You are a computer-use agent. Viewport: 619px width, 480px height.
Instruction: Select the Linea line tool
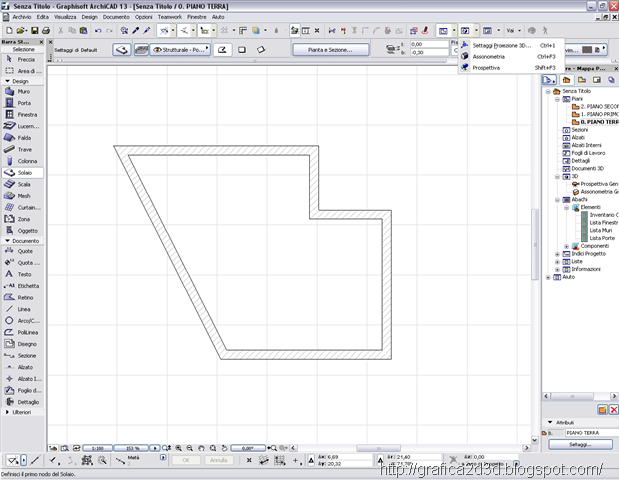23,309
